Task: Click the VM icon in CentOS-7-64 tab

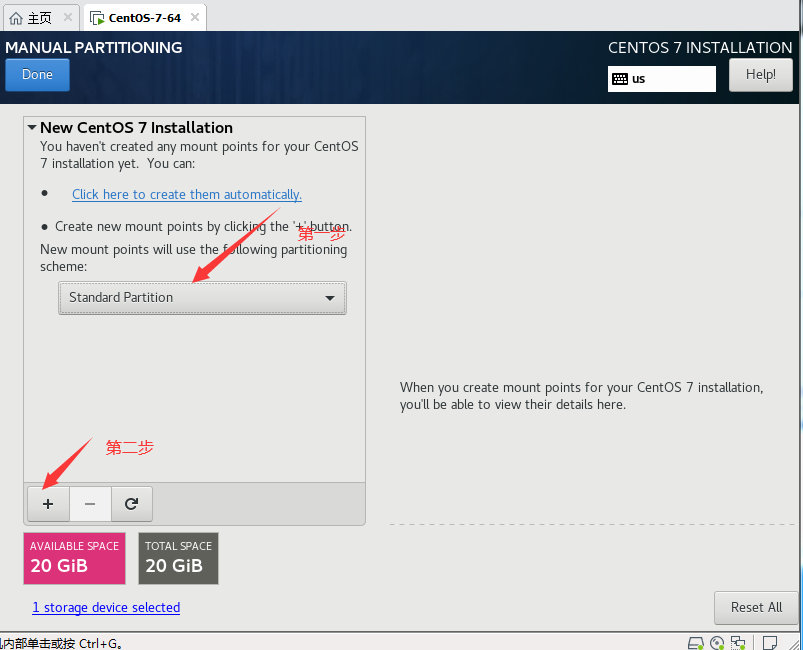Action: point(97,18)
